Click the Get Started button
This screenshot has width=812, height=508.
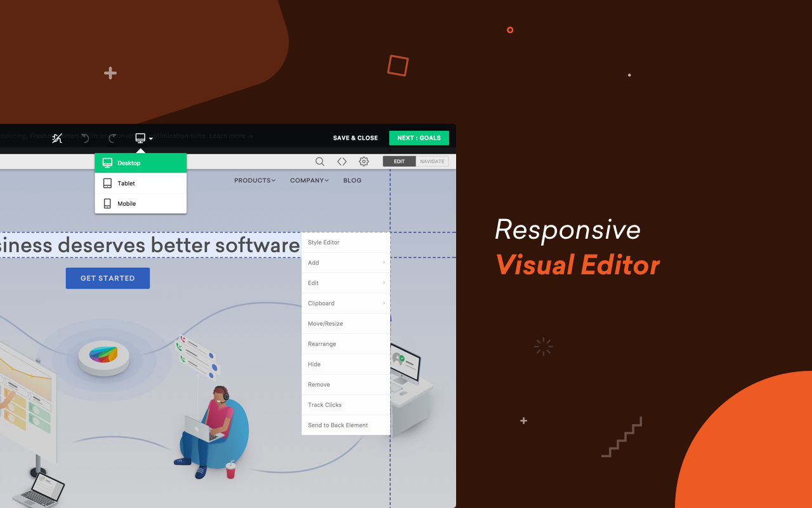(x=108, y=278)
